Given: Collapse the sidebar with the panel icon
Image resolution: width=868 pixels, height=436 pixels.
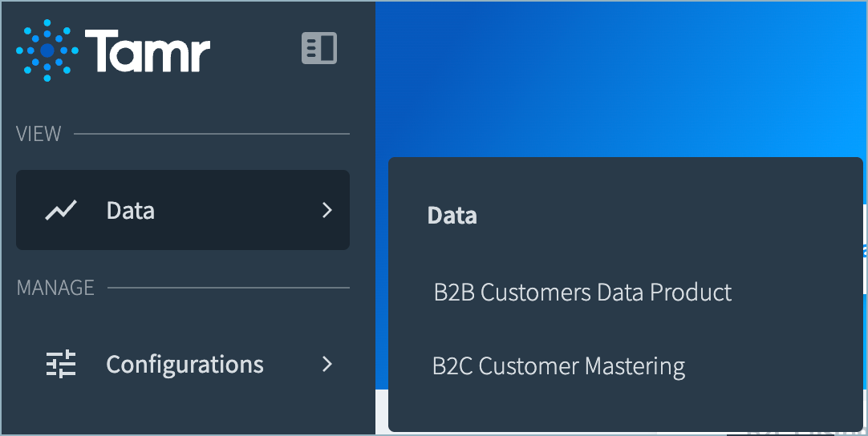Looking at the screenshot, I should pos(319,48).
